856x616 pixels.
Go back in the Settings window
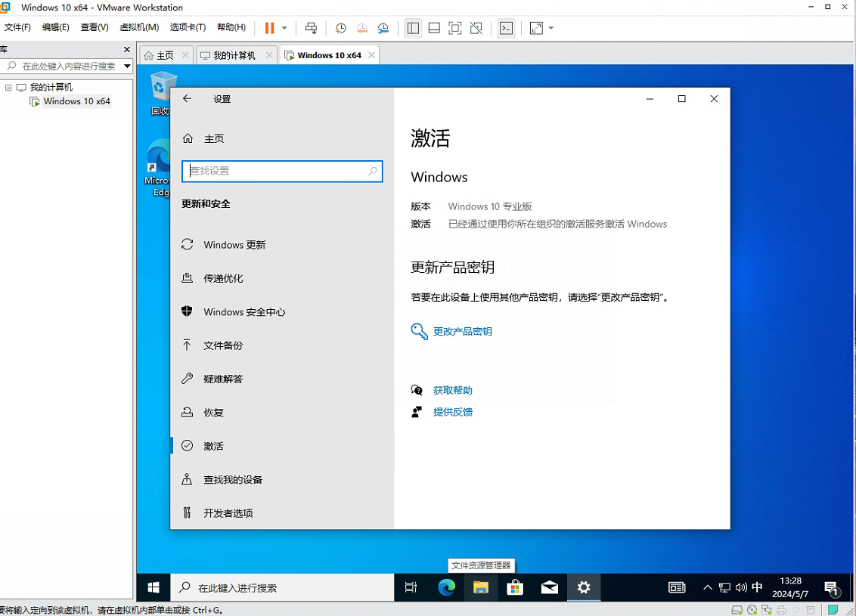(188, 98)
